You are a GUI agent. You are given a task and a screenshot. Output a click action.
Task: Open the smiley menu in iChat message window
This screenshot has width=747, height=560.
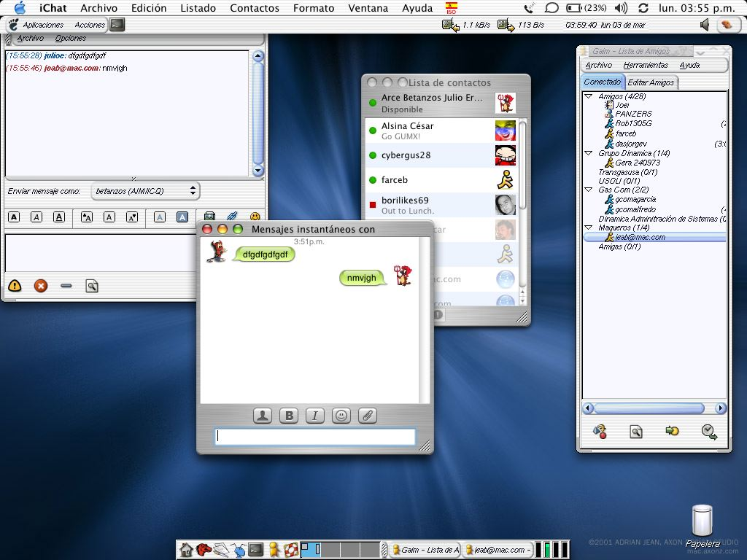click(341, 416)
